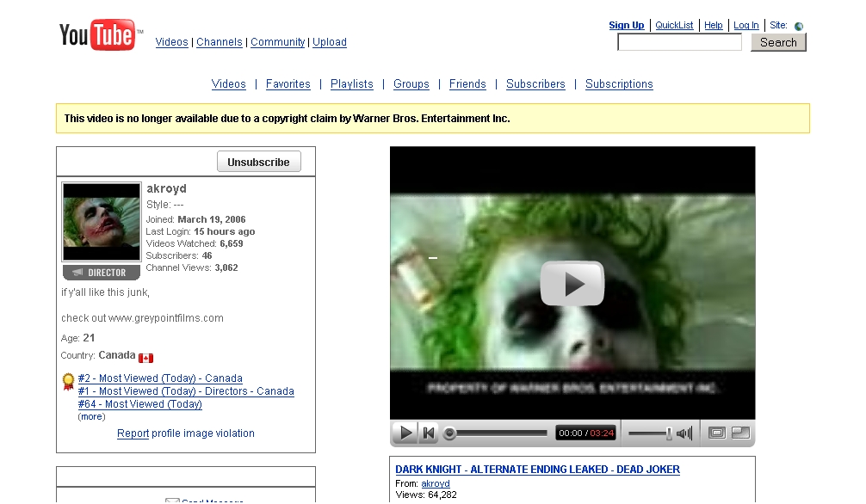Open '#2 - Most Viewed (Today) - Canada' link

coord(160,378)
